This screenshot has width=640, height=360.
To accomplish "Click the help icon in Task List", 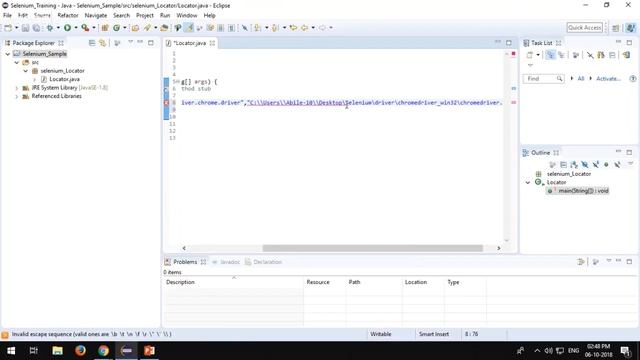I will (x=633, y=78).
